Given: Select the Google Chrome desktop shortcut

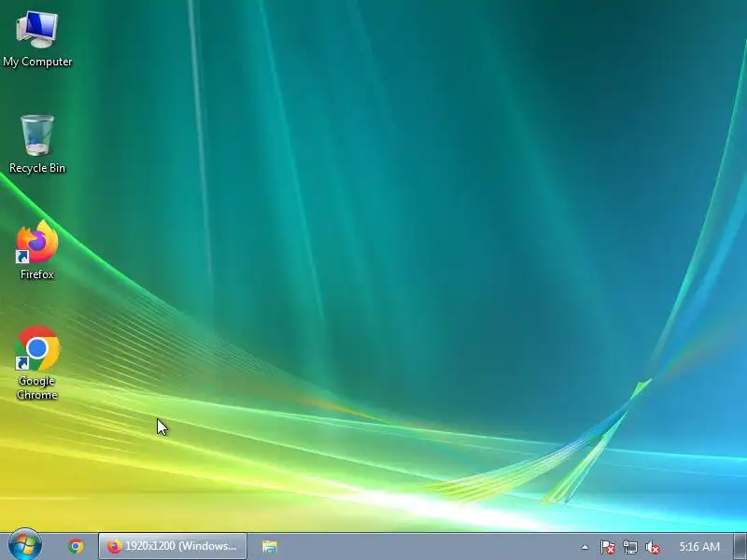Looking at the screenshot, I should point(37,363).
